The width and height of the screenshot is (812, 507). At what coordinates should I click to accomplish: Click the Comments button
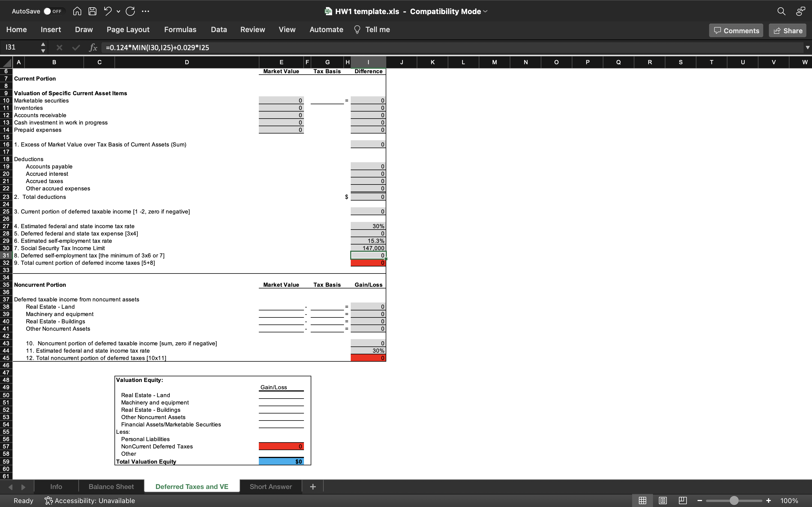pyautogui.click(x=736, y=30)
